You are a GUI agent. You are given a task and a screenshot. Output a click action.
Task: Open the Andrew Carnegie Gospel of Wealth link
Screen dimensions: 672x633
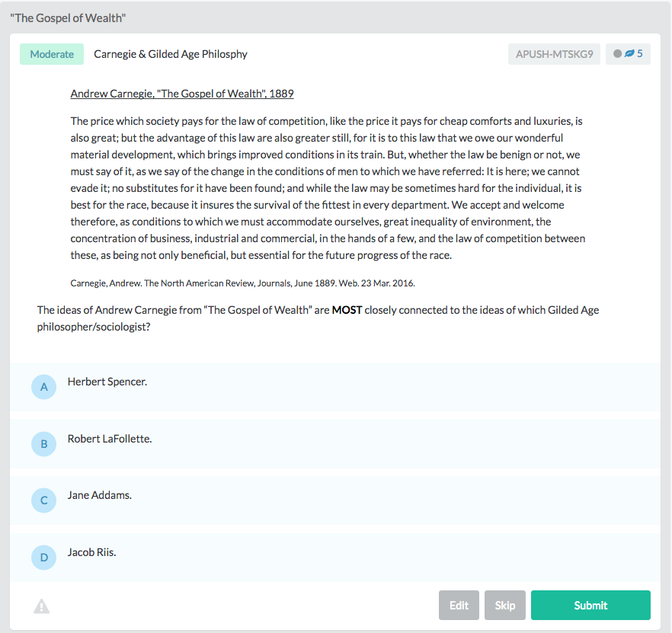tap(182, 94)
